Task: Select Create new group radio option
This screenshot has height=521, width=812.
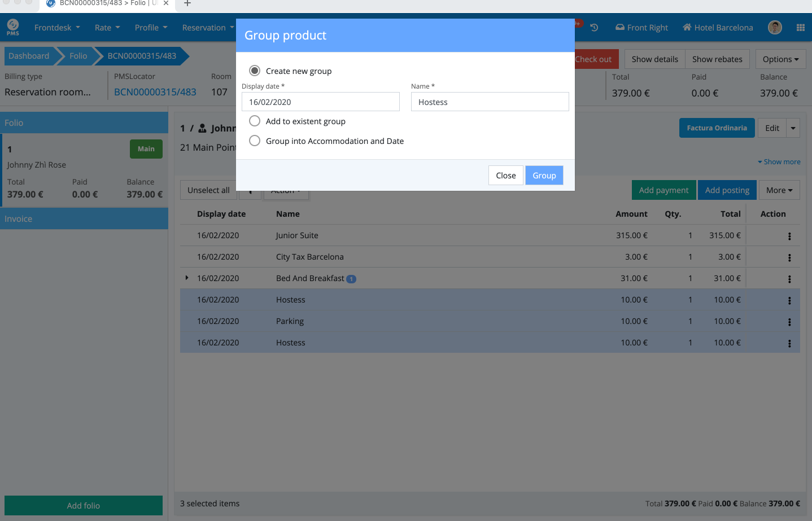Action: click(x=255, y=71)
